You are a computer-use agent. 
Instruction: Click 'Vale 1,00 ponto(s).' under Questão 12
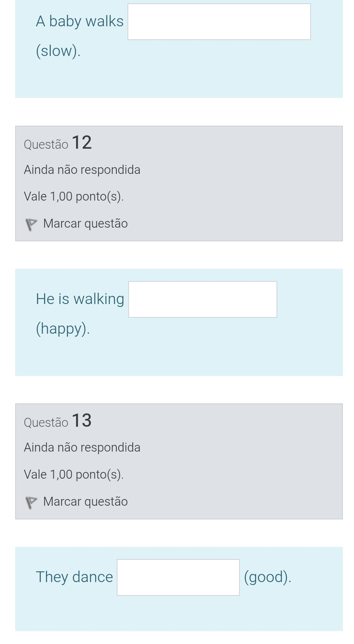tap(74, 196)
